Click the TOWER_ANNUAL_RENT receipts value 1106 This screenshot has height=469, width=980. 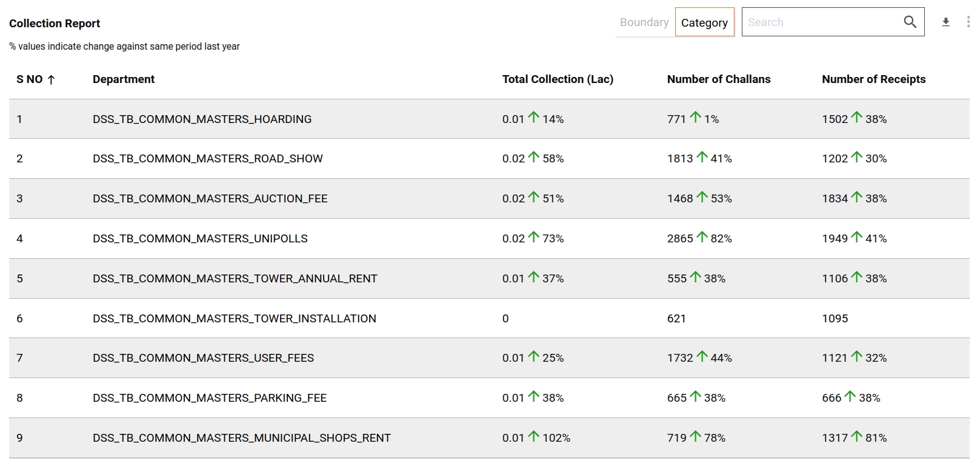[x=835, y=279]
